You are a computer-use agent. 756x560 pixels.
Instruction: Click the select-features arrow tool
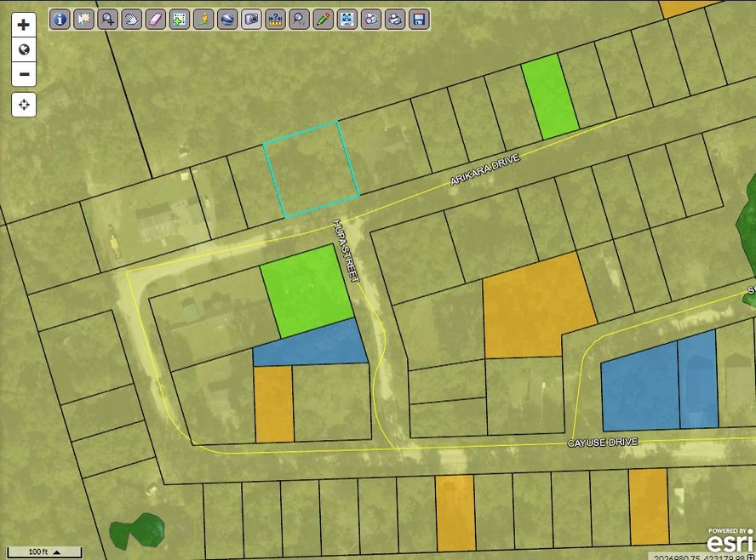(x=83, y=18)
